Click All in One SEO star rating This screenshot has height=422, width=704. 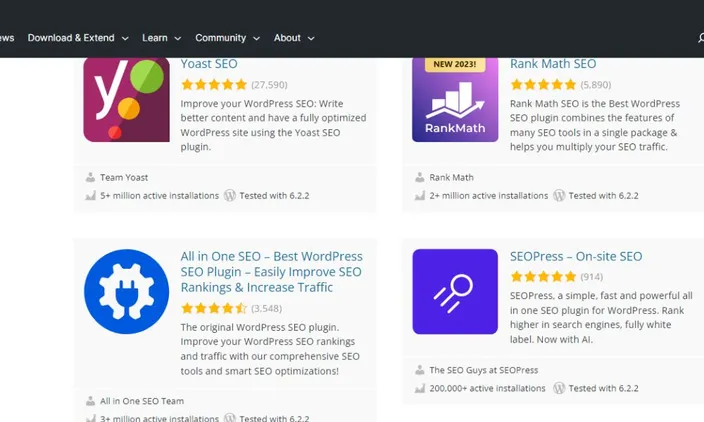click(214, 308)
